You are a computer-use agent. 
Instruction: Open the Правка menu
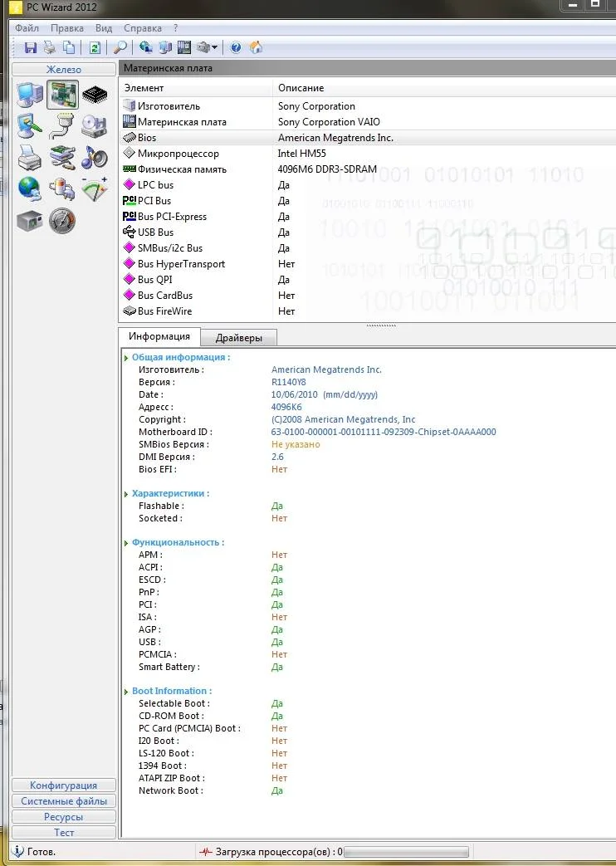[x=67, y=28]
